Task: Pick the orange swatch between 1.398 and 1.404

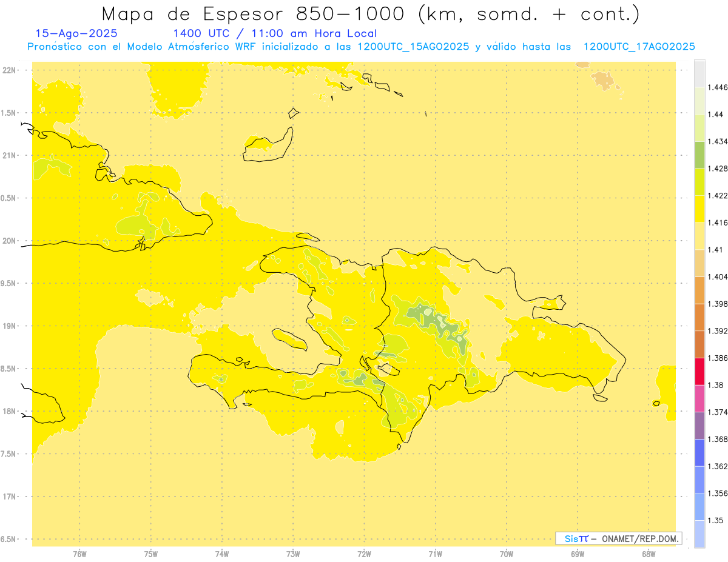Action: (x=699, y=290)
